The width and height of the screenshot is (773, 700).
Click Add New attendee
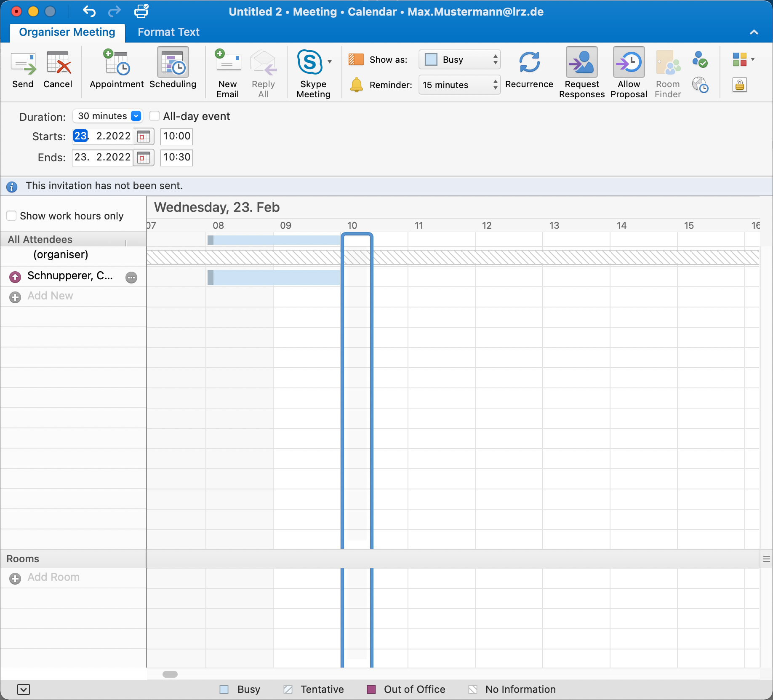pyautogui.click(x=50, y=296)
